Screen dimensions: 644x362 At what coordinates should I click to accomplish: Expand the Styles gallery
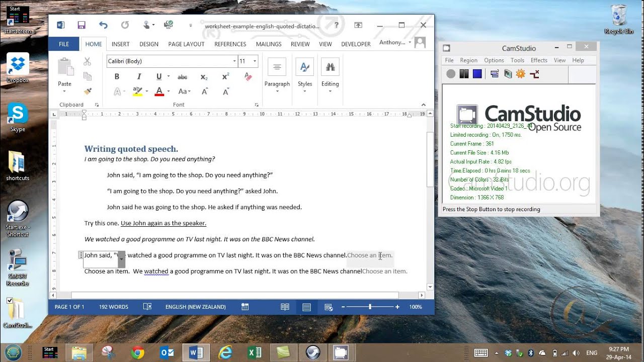(305, 76)
